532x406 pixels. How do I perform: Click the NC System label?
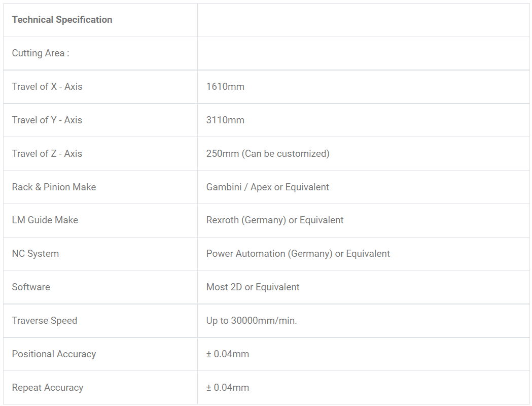tap(36, 254)
